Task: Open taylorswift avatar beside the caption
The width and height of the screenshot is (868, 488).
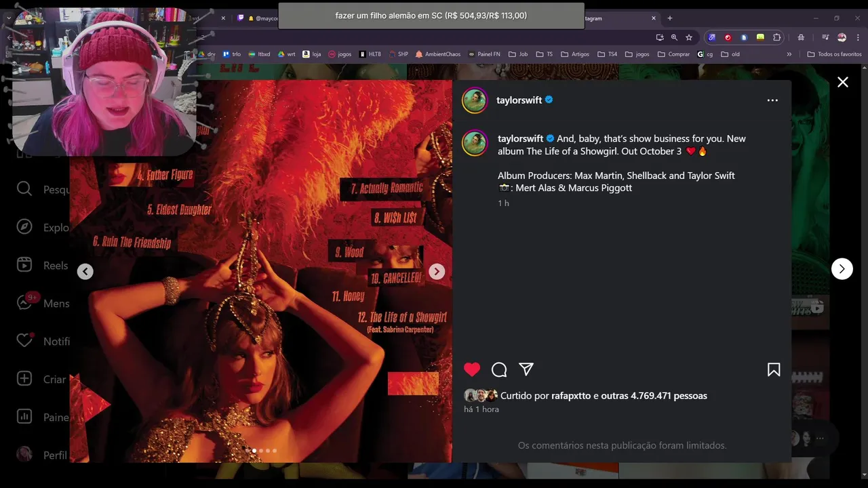Action: pos(475,143)
